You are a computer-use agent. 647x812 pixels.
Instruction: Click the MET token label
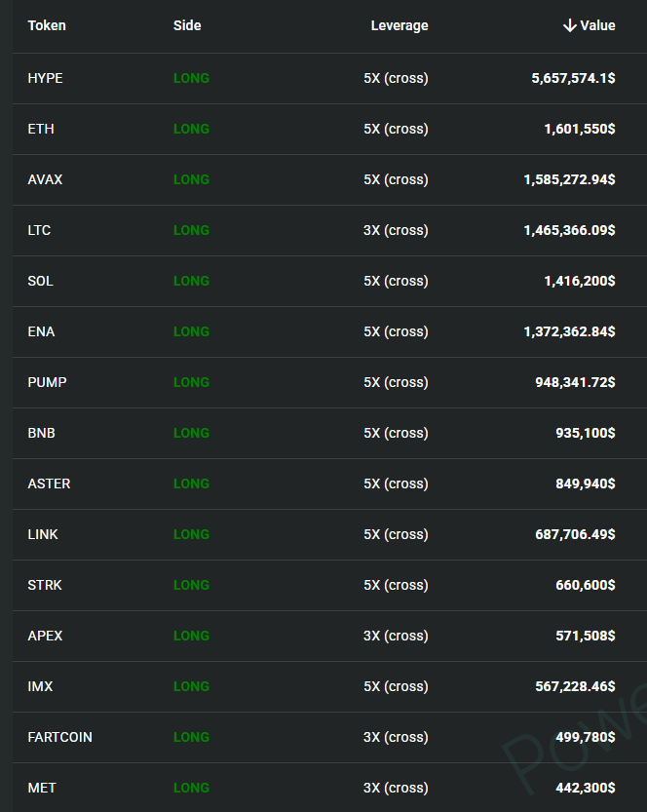40,788
